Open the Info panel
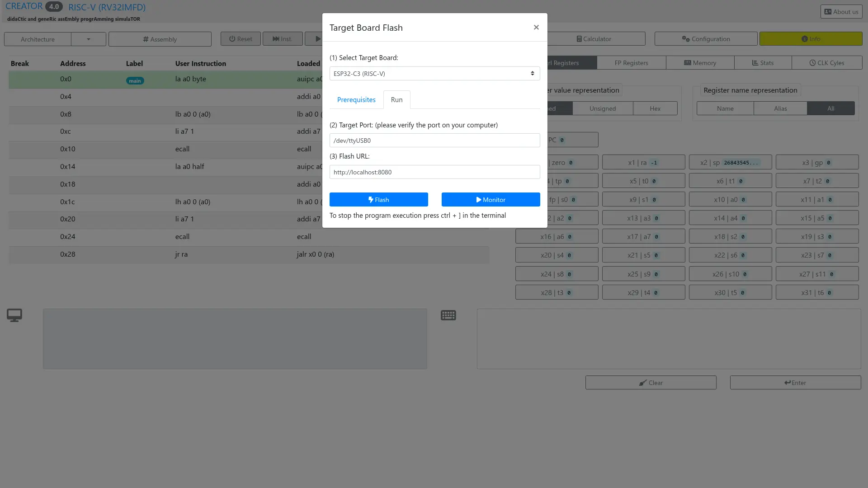The height and width of the screenshot is (488, 868). tap(811, 39)
